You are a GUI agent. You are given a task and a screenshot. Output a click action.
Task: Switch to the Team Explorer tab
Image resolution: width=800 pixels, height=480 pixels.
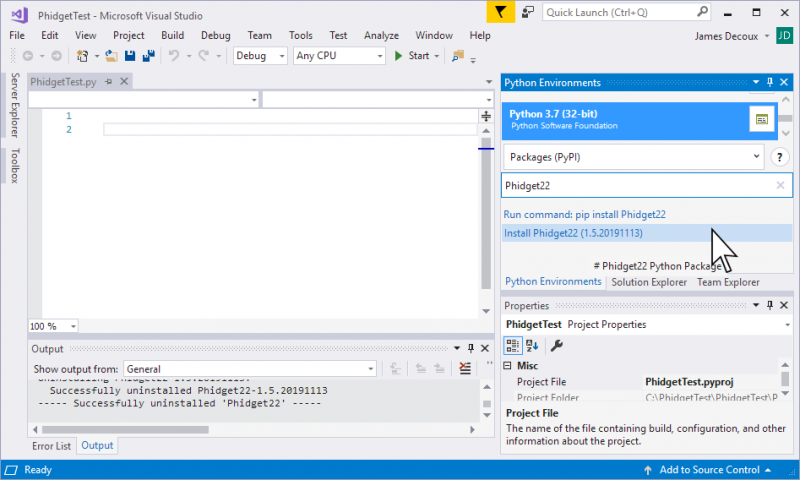point(728,282)
